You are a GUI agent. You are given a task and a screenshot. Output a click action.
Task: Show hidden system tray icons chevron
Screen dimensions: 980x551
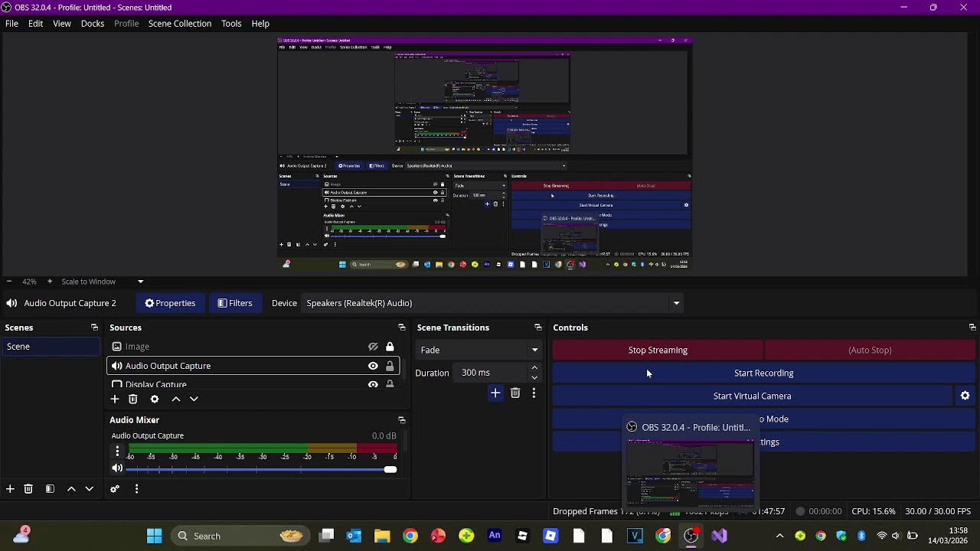pos(779,536)
